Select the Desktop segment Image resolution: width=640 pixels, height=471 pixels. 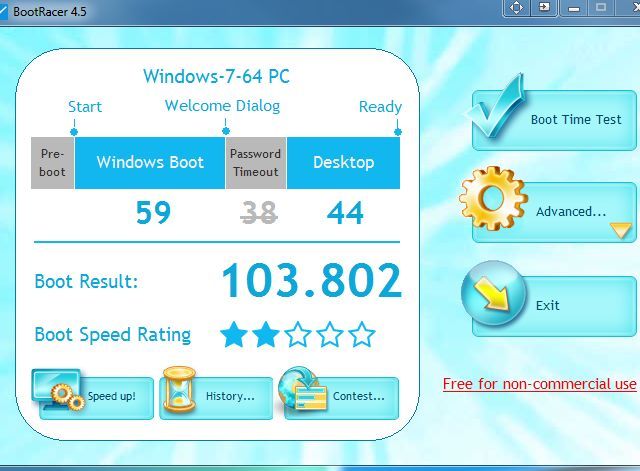(x=343, y=163)
